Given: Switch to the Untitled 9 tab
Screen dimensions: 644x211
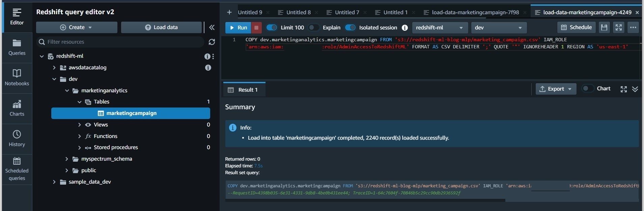Looking at the screenshot, I should pyautogui.click(x=250, y=13).
